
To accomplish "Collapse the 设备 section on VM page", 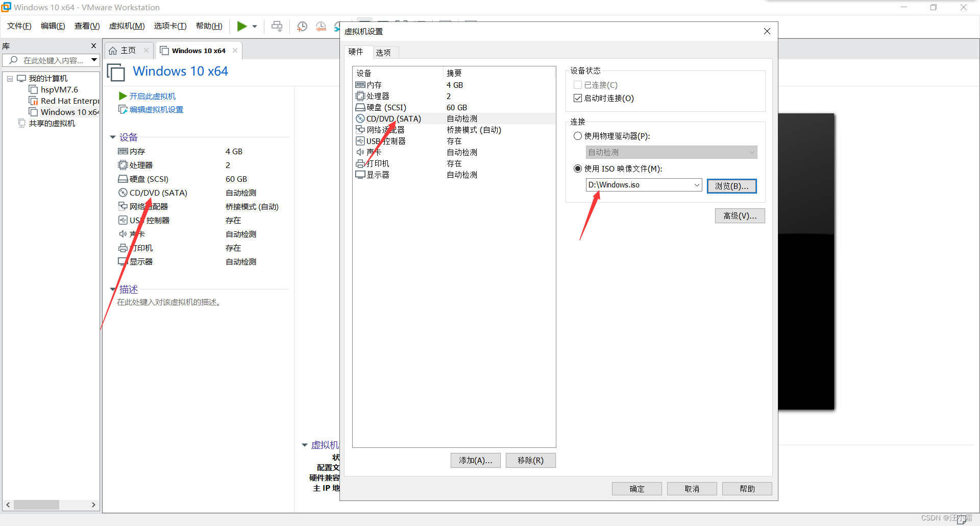I will coord(113,137).
